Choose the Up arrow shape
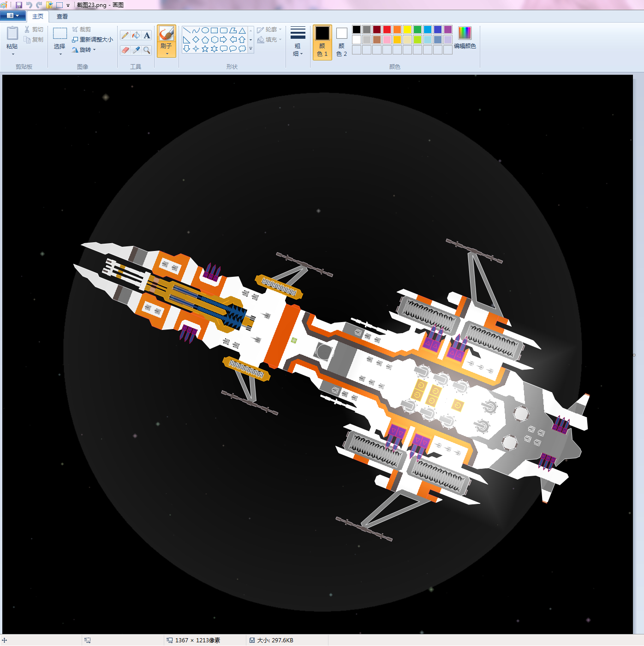The width and height of the screenshot is (644, 646). point(242,40)
